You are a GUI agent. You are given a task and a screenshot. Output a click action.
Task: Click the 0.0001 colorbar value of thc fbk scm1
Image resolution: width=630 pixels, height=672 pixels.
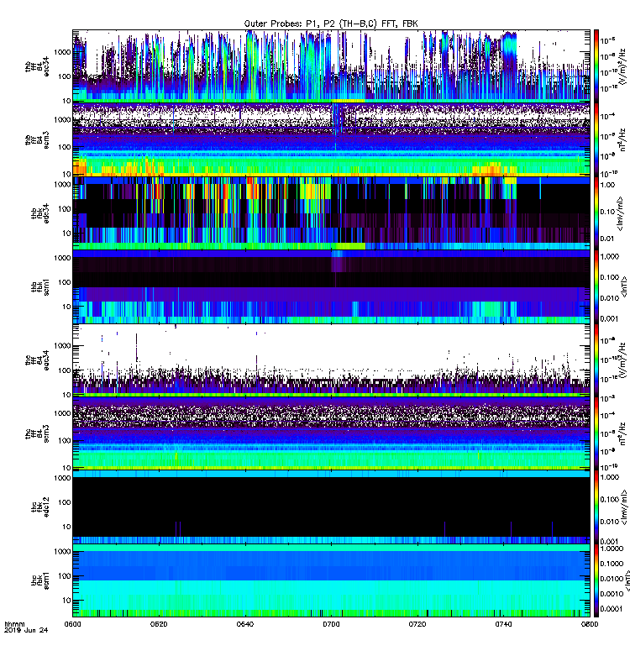612,609
